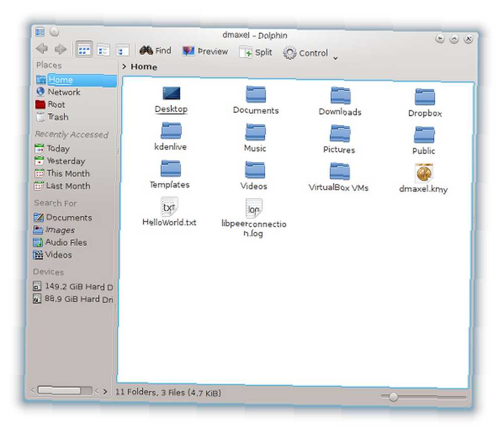Image resolution: width=504 pixels, height=433 pixels.
Task: Select the Downloads folder
Action: pyautogui.click(x=340, y=101)
